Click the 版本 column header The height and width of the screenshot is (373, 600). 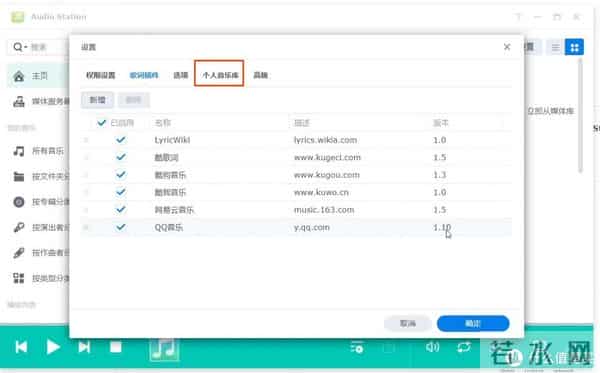tap(440, 123)
